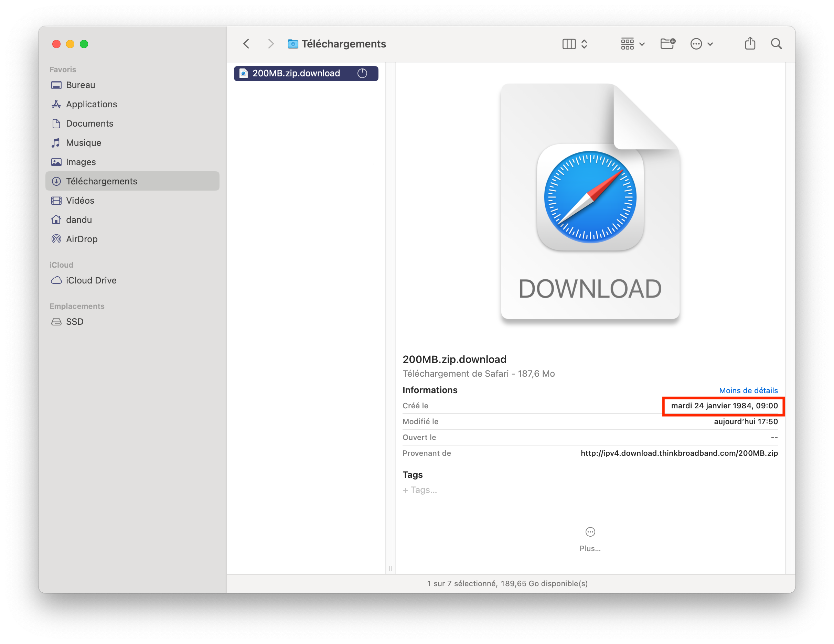Select the Bureau sidebar item
834x644 pixels.
point(132,85)
